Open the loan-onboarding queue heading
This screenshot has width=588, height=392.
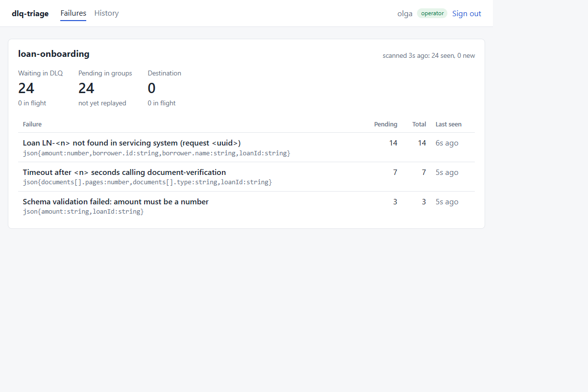tap(54, 54)
